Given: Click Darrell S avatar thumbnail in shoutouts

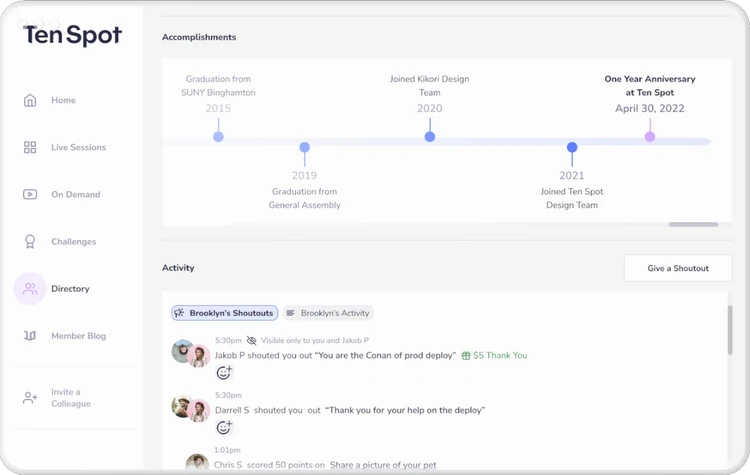Looking at the screenshot, I should coord(182,406).
